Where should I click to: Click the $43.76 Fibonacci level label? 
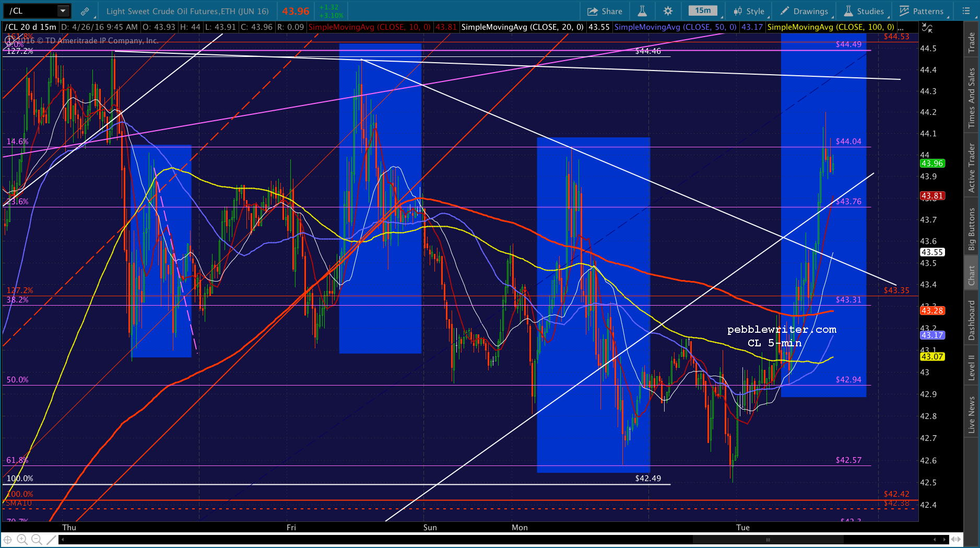pos(848,202)
